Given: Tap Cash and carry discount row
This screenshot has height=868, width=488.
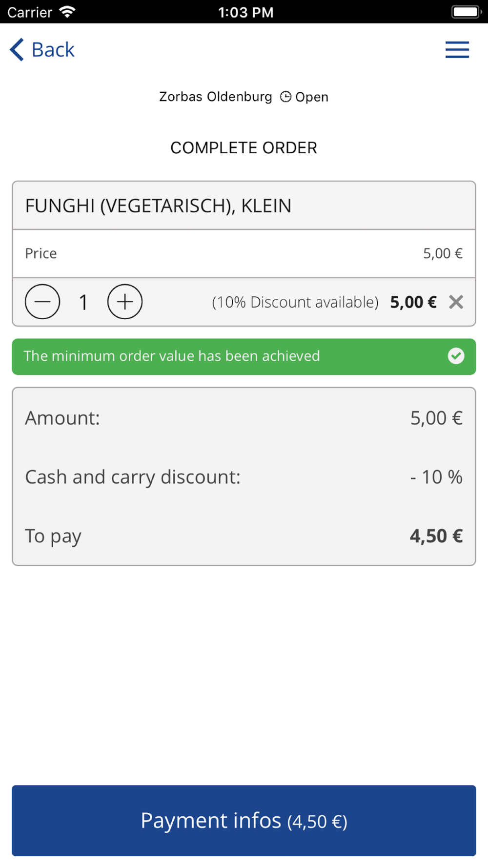Looking at the screenshot, I should pos(244,477).
